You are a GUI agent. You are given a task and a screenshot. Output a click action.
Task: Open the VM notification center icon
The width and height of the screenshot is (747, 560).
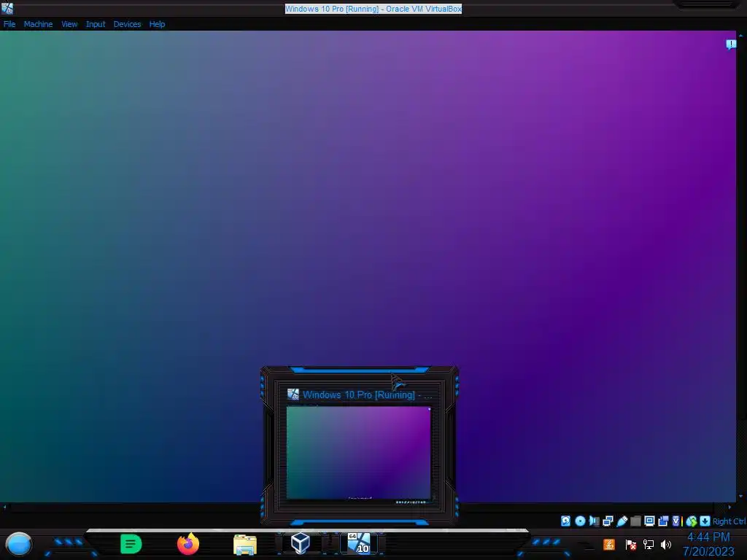[x=731, y=44]
